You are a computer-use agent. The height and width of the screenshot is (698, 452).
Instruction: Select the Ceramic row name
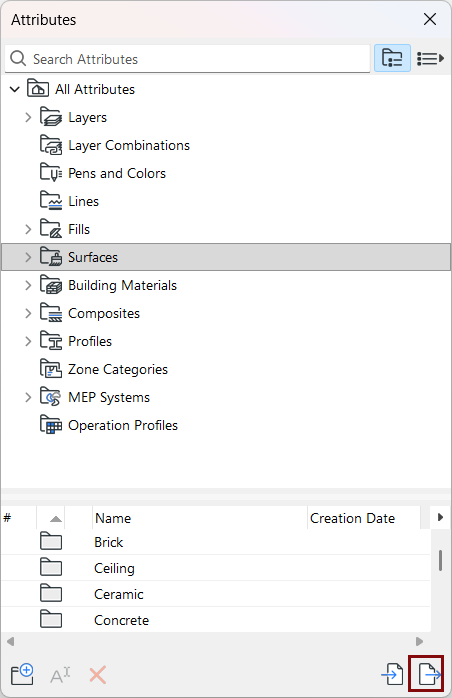click(x=119, y=594)
